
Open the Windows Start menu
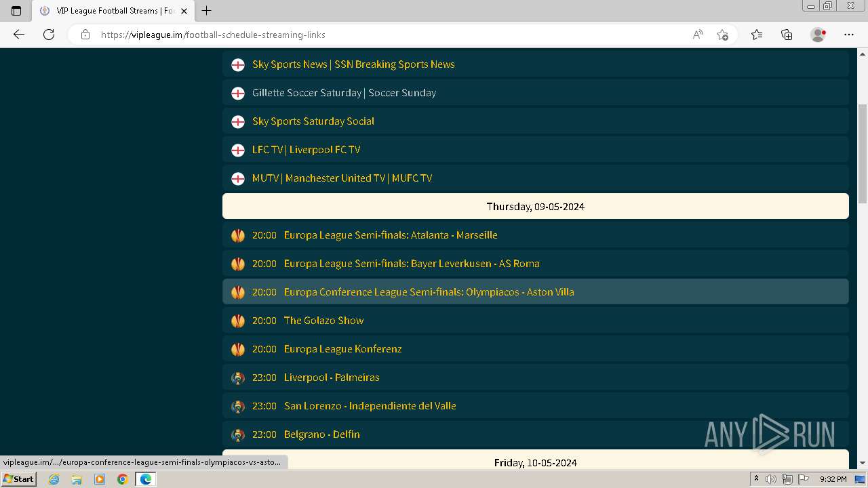click(x=18, y=479)
